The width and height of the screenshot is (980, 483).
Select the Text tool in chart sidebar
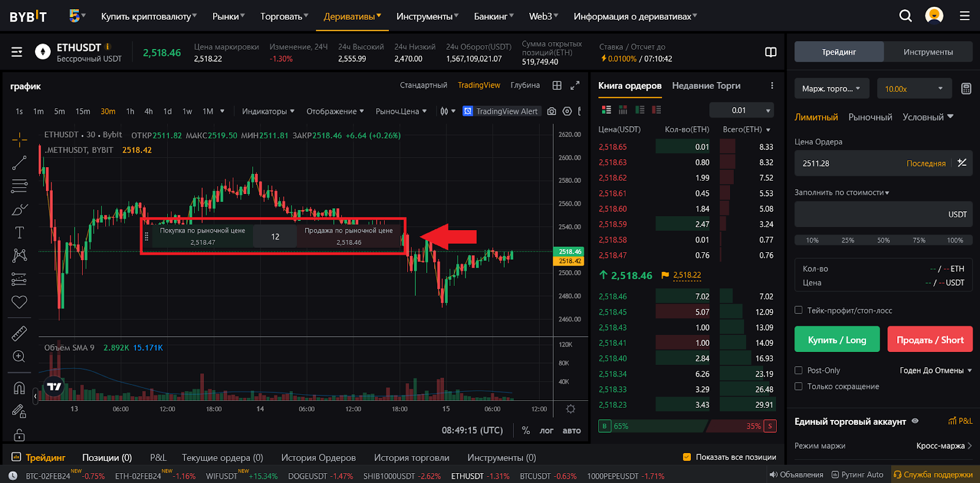[x=19, y=233]
